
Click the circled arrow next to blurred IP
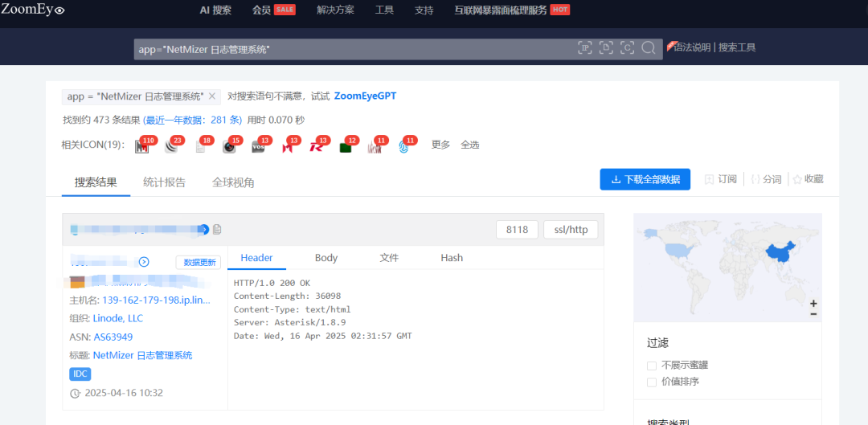(144, 262)
